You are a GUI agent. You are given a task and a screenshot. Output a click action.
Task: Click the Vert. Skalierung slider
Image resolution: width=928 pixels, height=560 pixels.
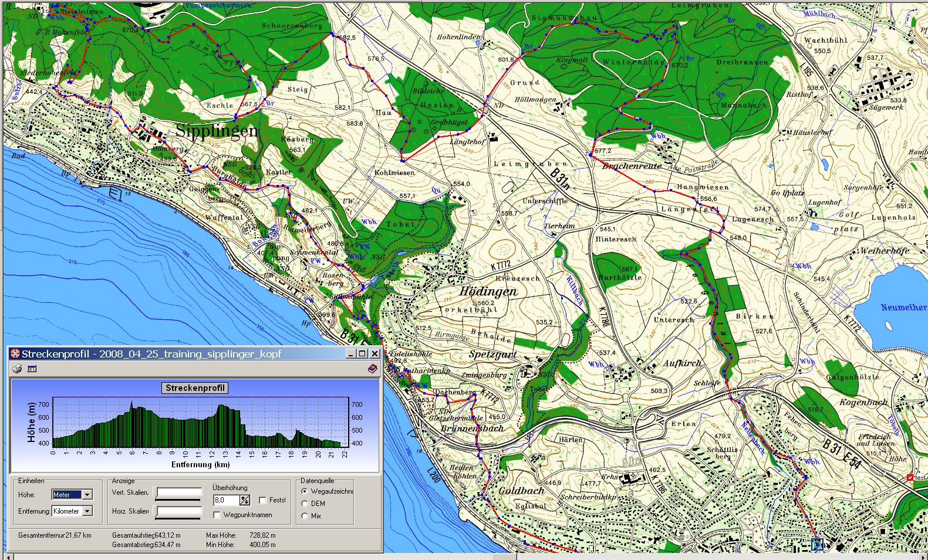[178, 493]
